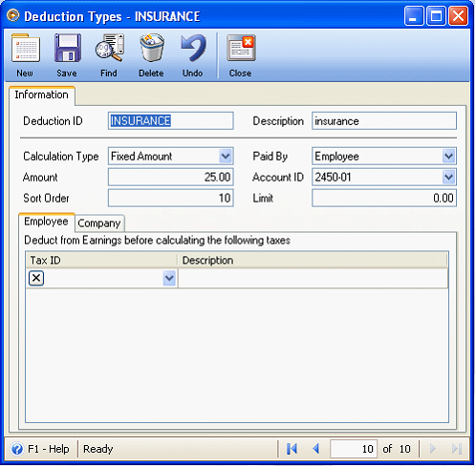Go to first record navigation arrow
This screenshot has width=476, height=467.
coord(292,449)
